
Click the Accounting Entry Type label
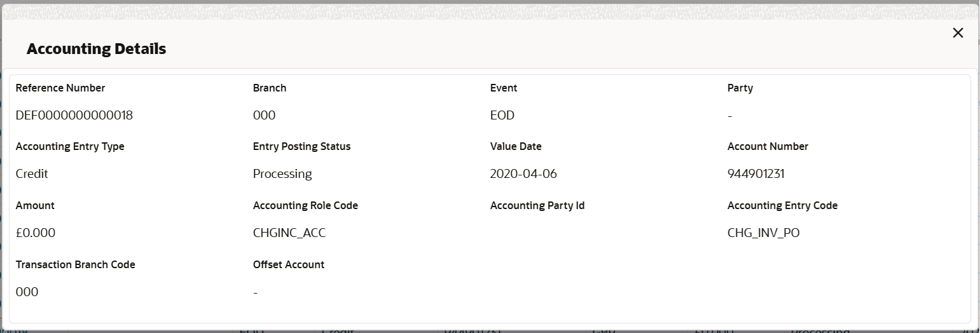70,146
